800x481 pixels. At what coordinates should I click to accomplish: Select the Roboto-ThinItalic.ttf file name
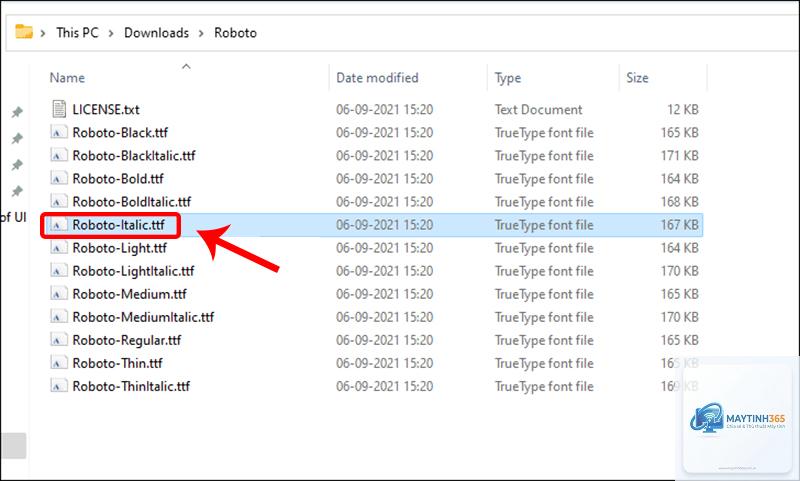pos(131,386)
